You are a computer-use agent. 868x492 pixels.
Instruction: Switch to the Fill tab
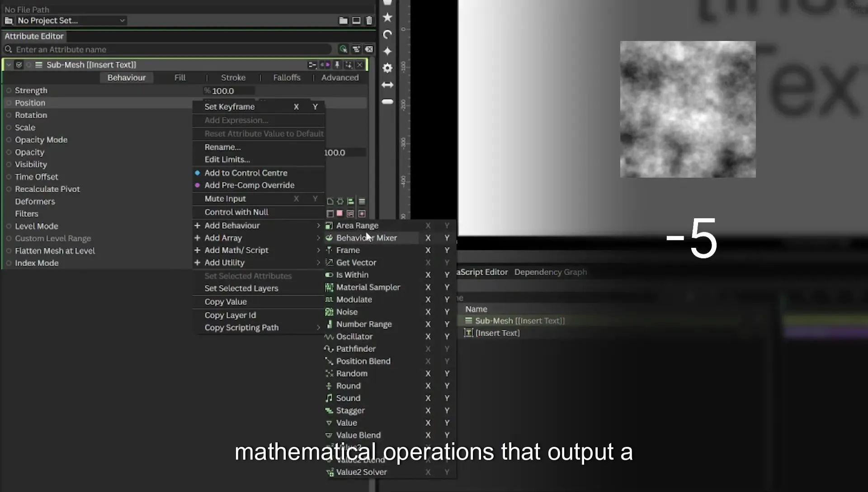(x=180, y=77)
